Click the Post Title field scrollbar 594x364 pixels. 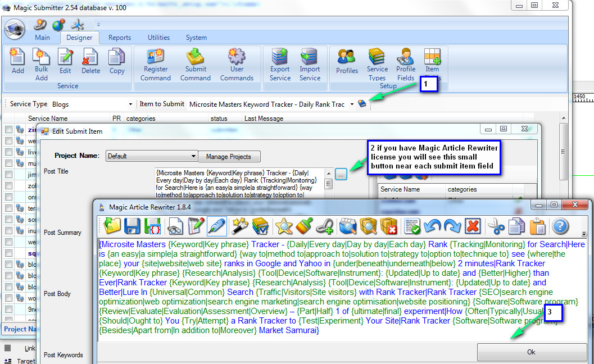click(x=328, y=183)
